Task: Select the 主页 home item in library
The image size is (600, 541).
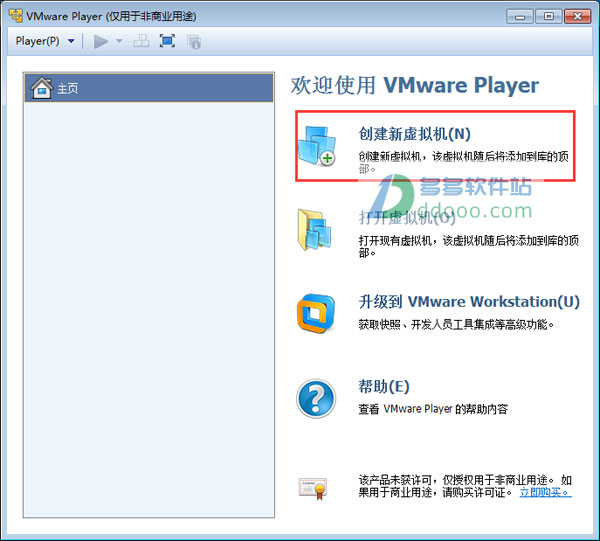Action: 149,88
